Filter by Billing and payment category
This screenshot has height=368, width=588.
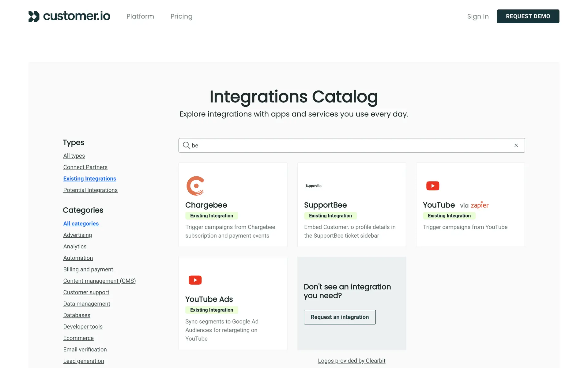point(88,269)
